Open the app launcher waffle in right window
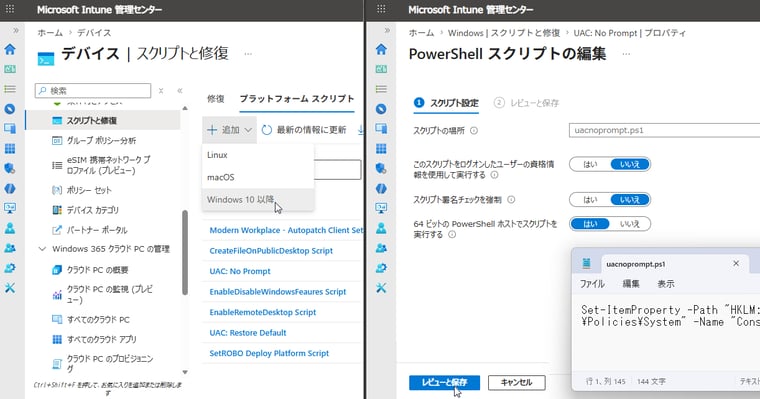Screen dimensions: 760x399 point(381,9)
